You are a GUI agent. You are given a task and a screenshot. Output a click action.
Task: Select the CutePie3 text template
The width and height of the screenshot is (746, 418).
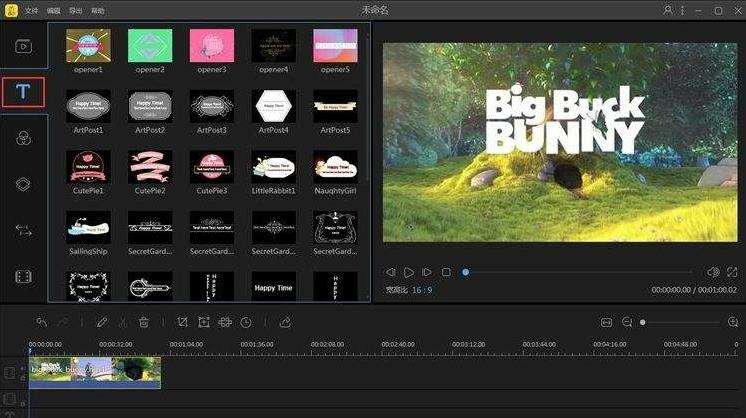tap(212, 167)
